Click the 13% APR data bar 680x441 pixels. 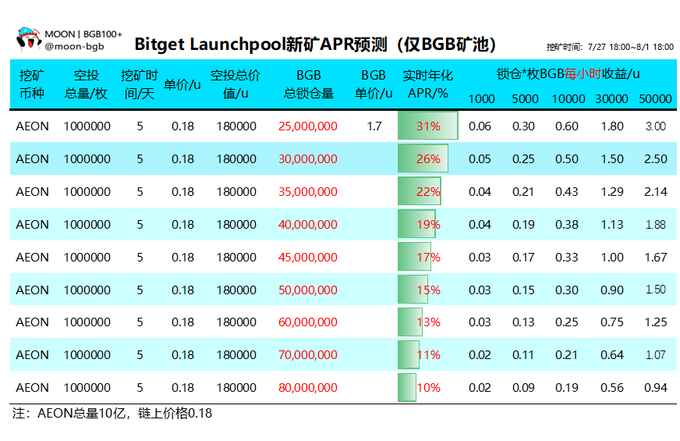[410, 322]
